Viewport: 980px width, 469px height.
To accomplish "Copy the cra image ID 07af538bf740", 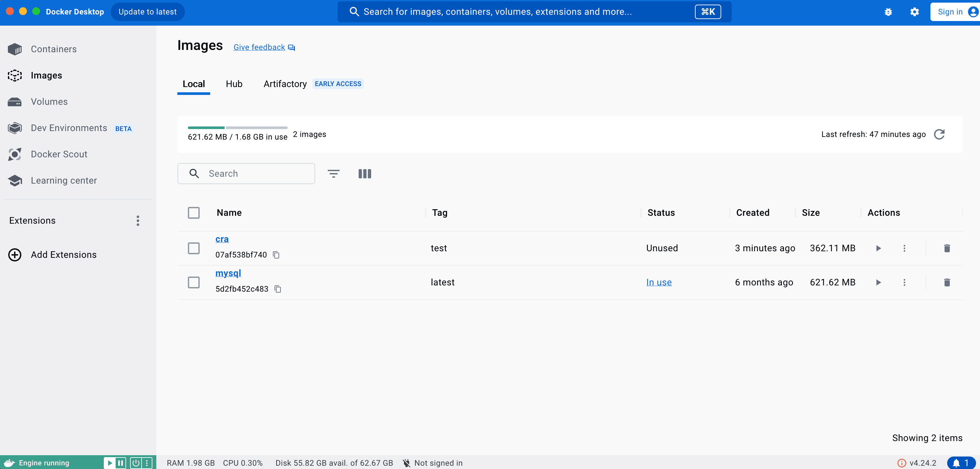I will (x=276, y=255).
